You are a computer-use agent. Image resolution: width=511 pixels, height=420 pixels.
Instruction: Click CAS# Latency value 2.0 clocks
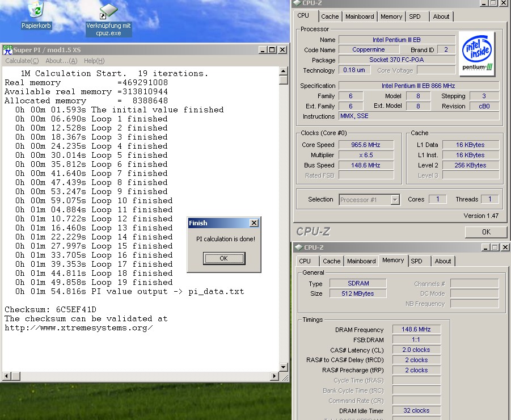click(x=416, y=350)
